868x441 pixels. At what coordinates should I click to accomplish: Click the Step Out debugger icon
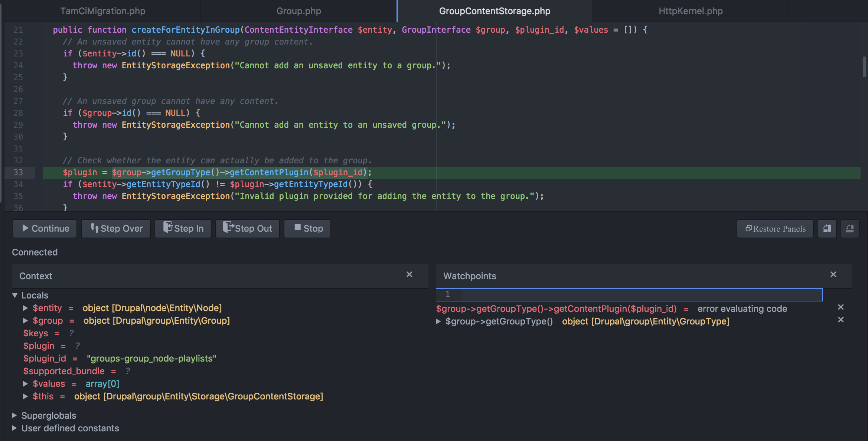point(228,228)
